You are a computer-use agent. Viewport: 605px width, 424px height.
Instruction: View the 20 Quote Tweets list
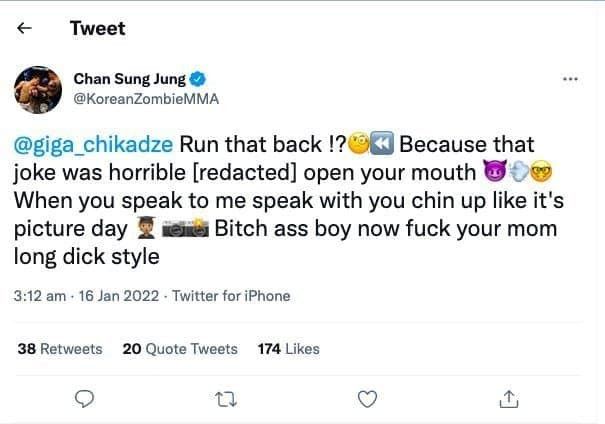(180, 348)
